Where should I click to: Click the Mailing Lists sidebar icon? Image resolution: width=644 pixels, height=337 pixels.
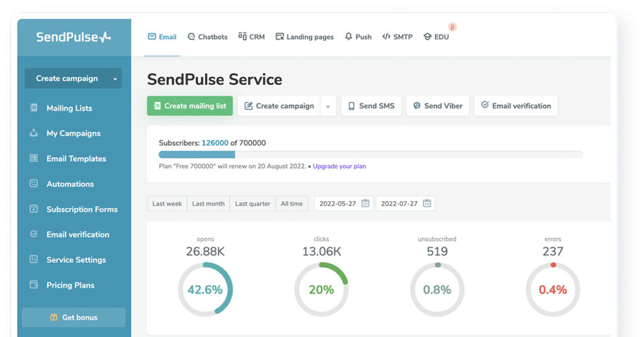[x=34, y=108]
